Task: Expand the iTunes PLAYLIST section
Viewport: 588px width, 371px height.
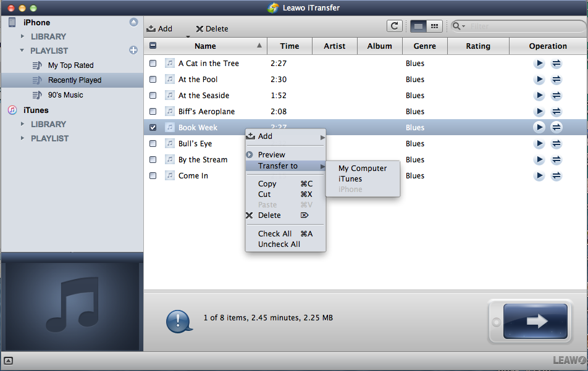Action: [23, 138]
